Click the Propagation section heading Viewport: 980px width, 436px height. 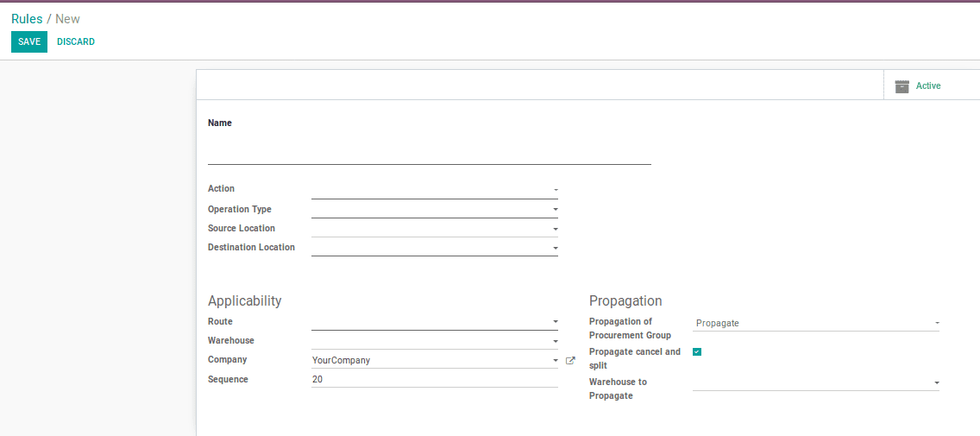(625, 301)
